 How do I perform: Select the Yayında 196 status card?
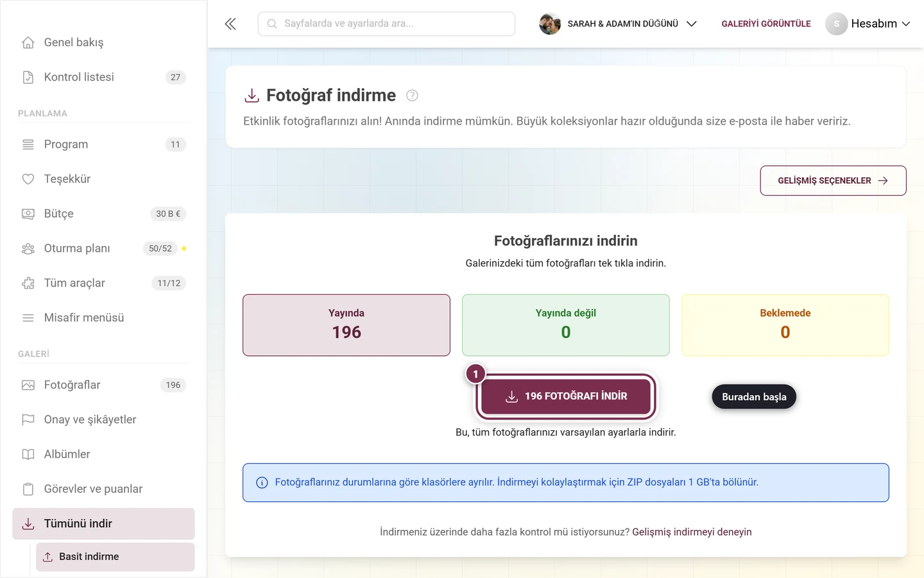[x=346, y=325]
